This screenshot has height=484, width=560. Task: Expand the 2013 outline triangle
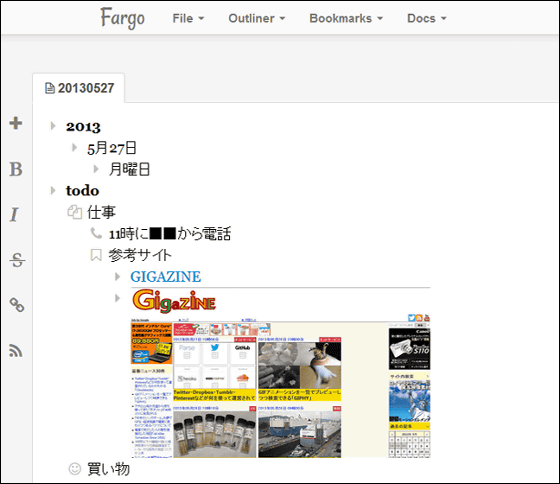53,126
